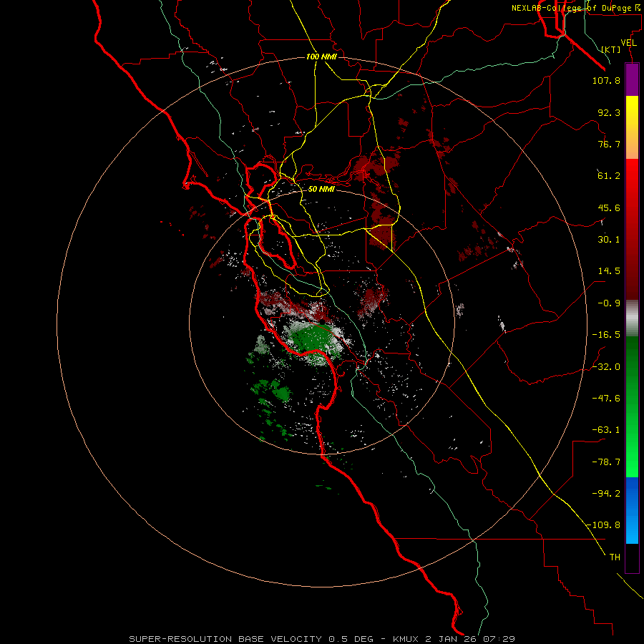The width and height of the screenshot is (644, 644).
Task: Click the TH legend label
Action: pyautogui.click(x=615, y=557)
